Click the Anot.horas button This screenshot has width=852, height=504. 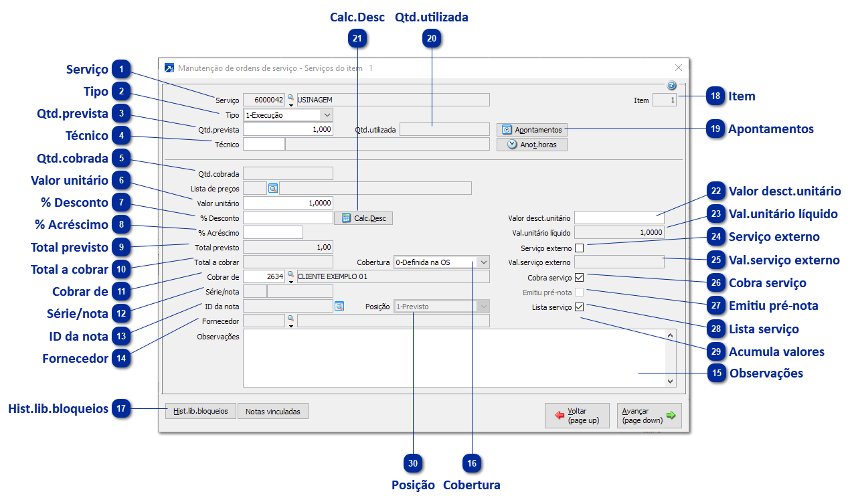pos(532,145)
